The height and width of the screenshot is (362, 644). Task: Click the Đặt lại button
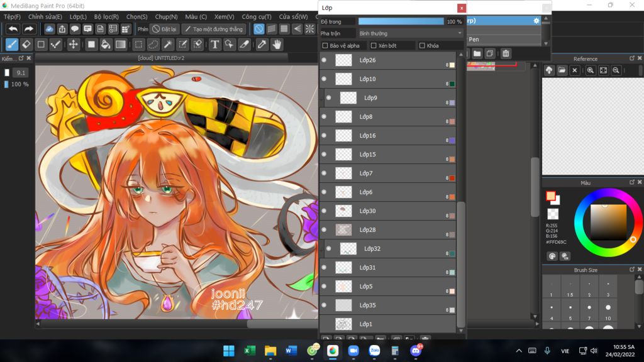164,29
